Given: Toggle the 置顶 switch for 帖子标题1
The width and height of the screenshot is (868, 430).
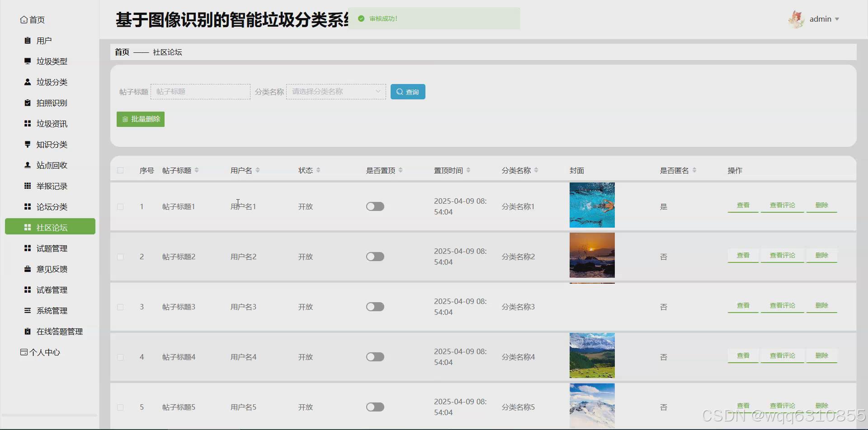Looking at the screenshot, I should pyautogui.click(x=375, y=206).
